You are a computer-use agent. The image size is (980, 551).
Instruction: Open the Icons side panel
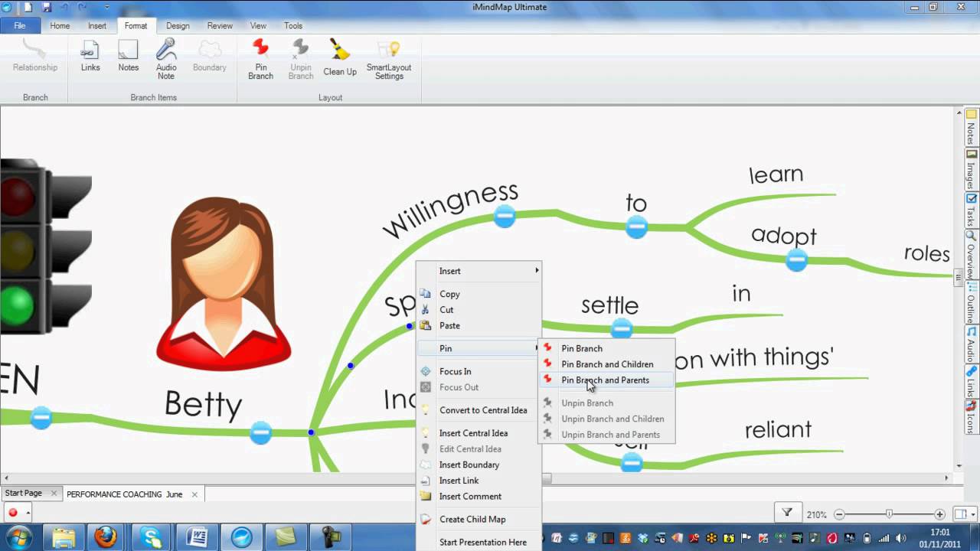click(x=971, y=417)
